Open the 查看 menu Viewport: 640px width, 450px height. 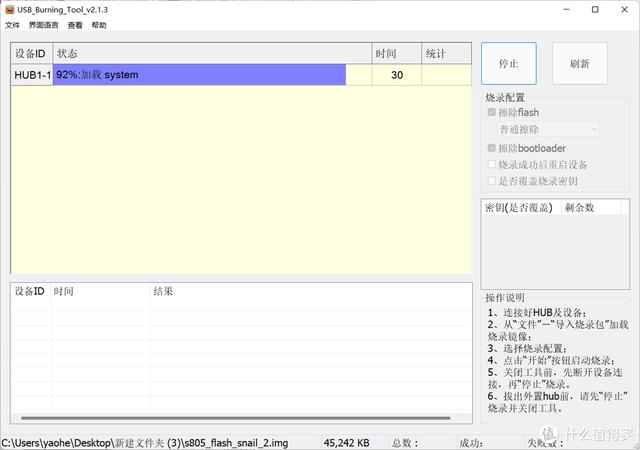coord(75,25)
